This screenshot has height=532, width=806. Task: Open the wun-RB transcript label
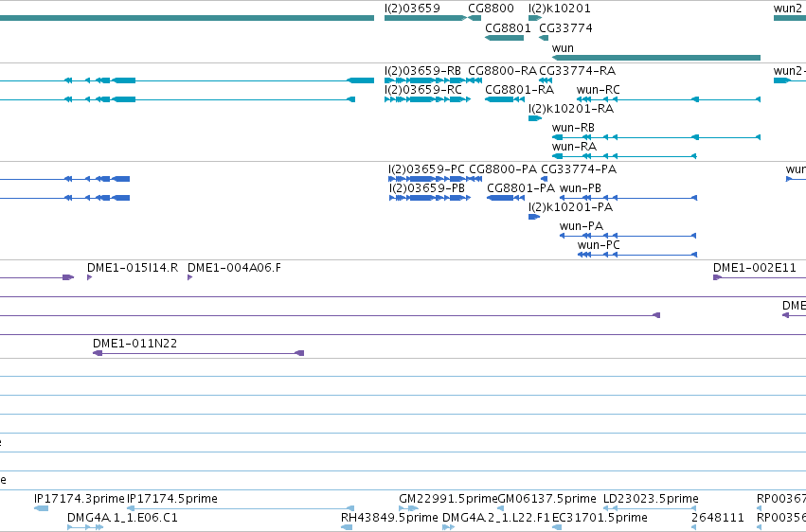(573, 128)
